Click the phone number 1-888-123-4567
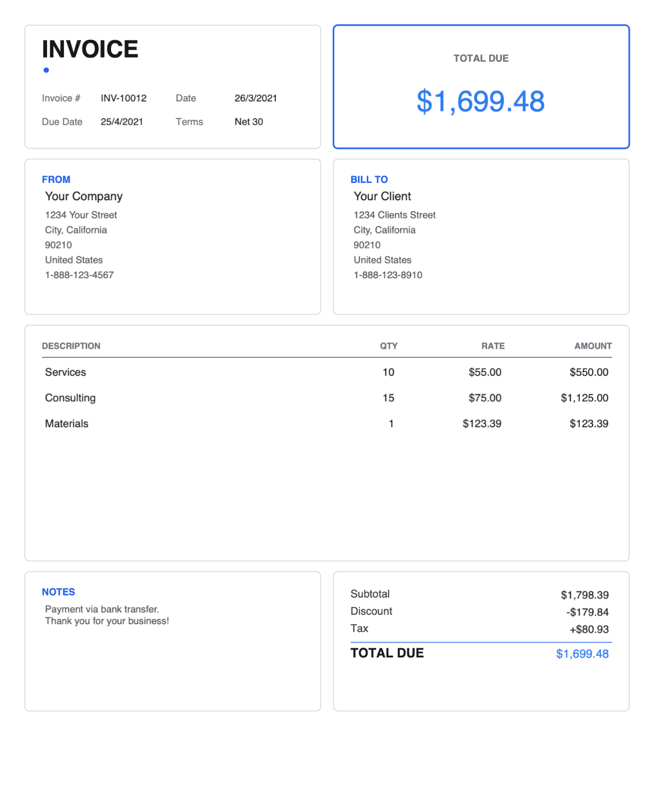Image resolution: width=654 pixels, height=812 pixels. (x=80, y=275)
